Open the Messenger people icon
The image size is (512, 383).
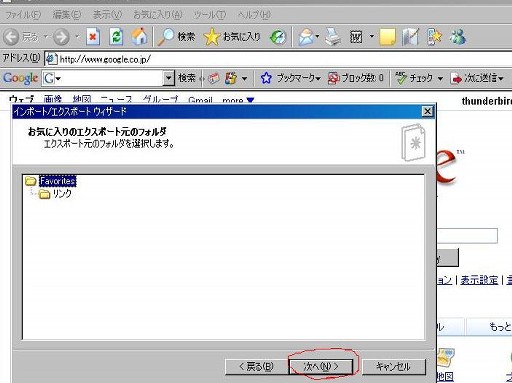[x=458, y=36]
